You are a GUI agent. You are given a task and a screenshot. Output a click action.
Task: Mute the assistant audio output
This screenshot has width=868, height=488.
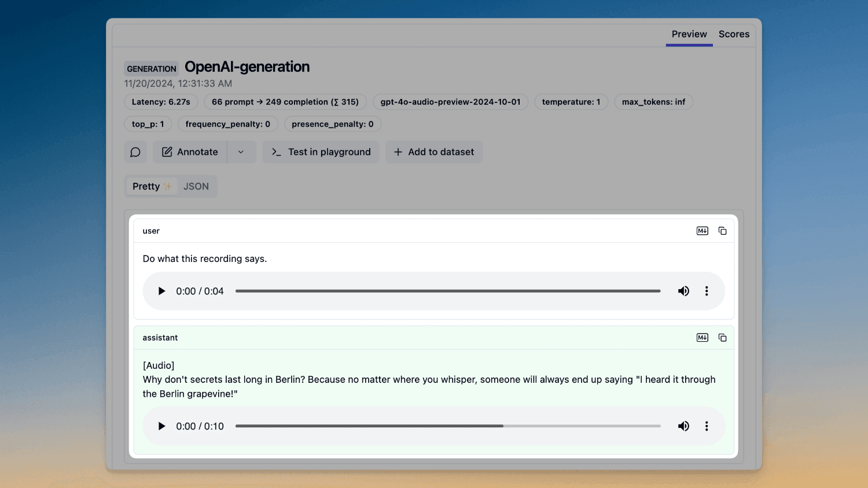[x=683, y=426]
